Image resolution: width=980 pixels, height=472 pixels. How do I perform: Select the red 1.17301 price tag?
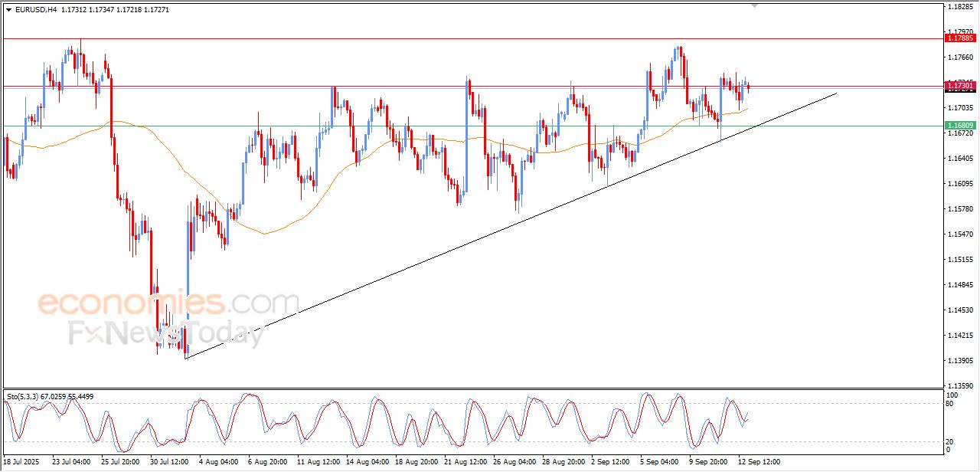click(x=960, y=85)
